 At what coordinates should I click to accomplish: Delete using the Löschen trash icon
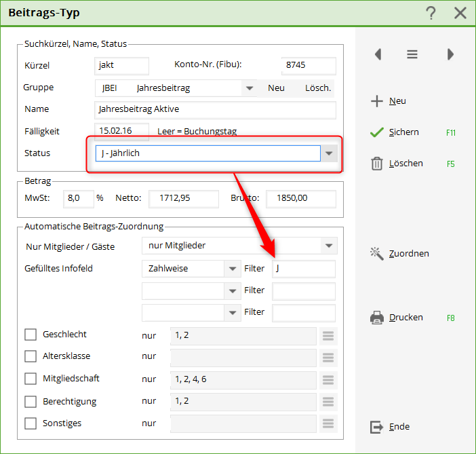click(377, 164)
